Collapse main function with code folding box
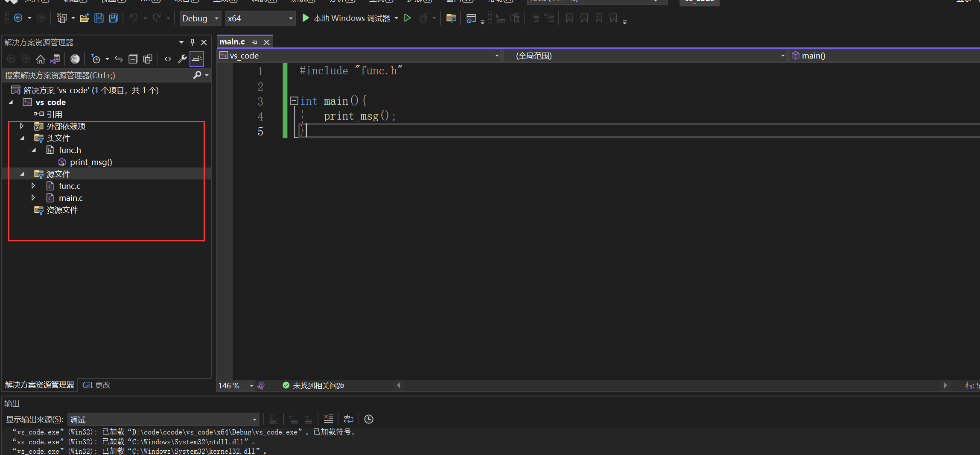This screenshot has height=455, width=980. coord(294,101)
